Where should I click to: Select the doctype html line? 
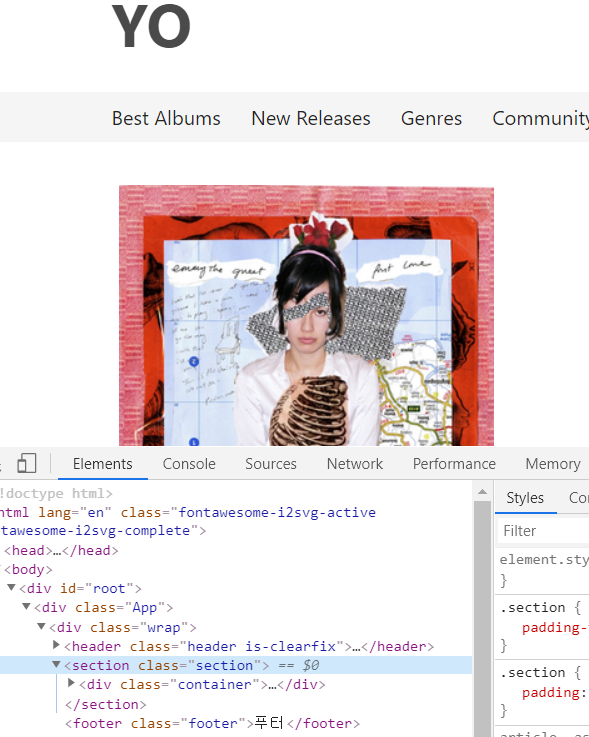pyautogui.click(x=56, y=494)
